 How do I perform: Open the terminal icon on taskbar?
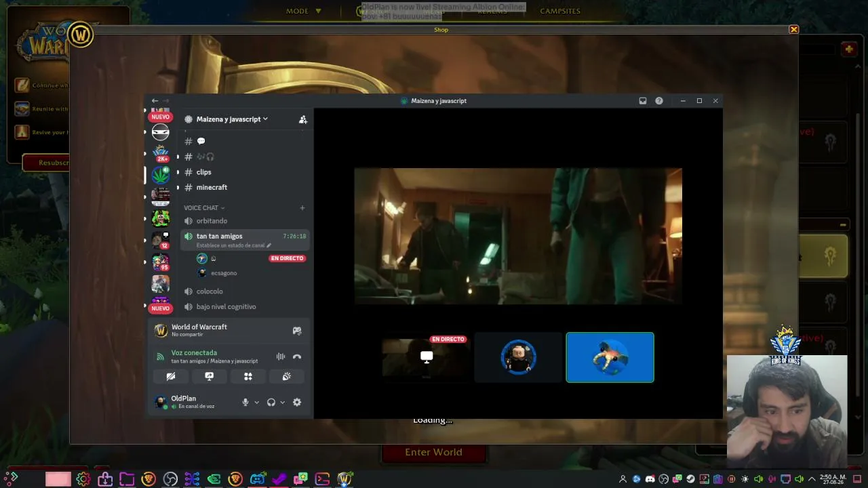pyautogui.click(x=322, y=479)
